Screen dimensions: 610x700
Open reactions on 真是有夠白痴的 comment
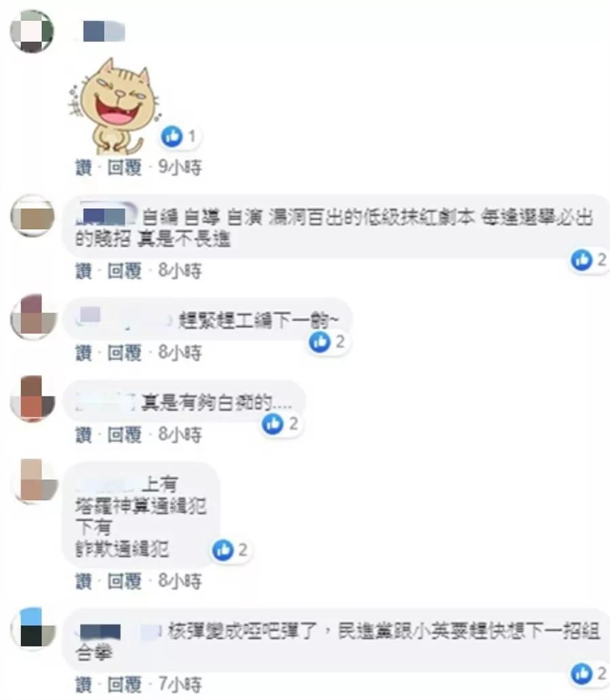point(281,424)
